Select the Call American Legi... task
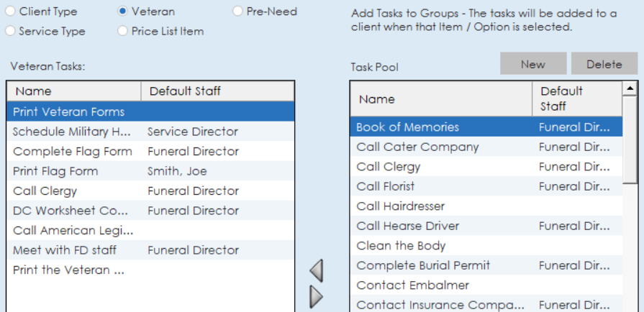 [150, 230]
